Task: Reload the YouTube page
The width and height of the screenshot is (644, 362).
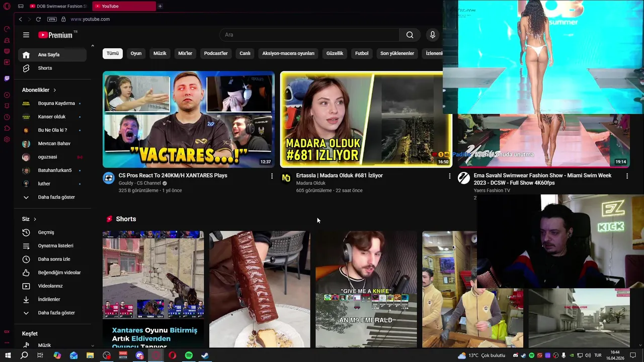Action: (38, 19)
